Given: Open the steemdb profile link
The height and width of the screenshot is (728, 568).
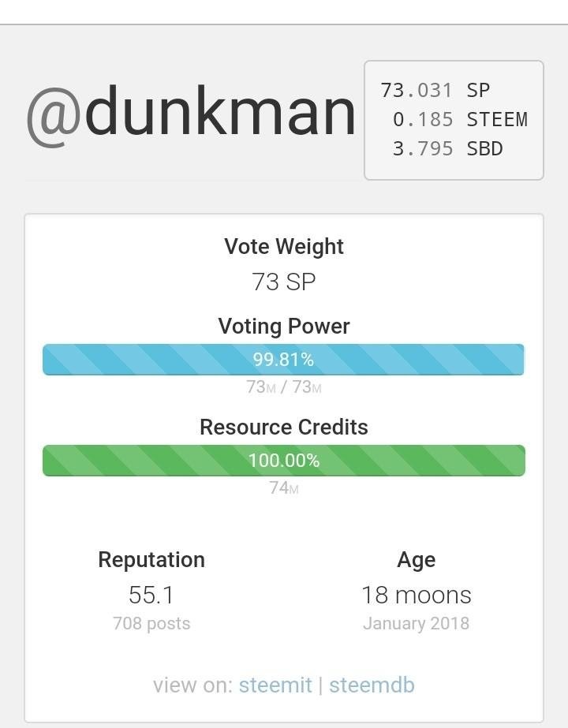Looking at the screenshot, I should point(372,685).
